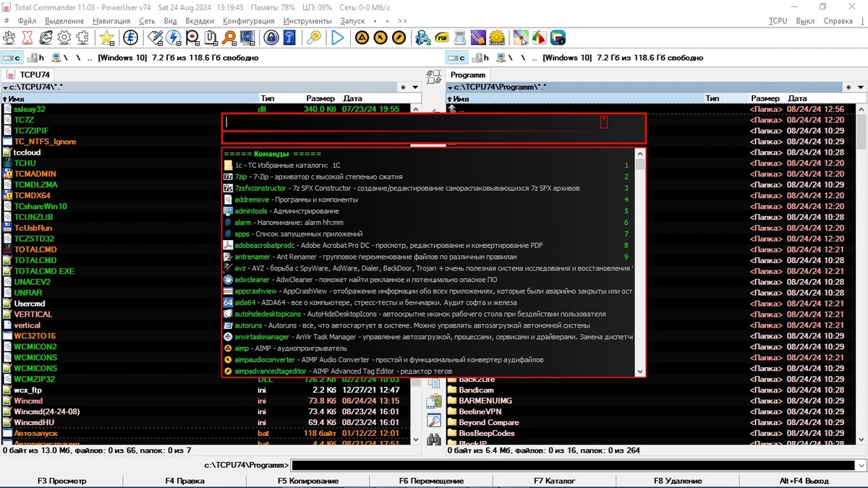The width and height of the screenshot is (868, 488).
Task: Select the aimp audio player entry
Action: [427, 348]
